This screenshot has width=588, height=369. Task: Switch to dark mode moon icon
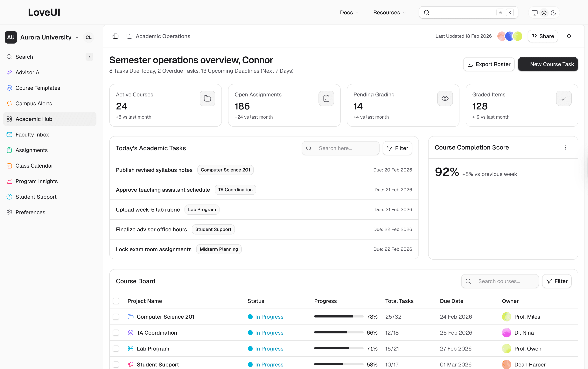click(x=553, y=13)
